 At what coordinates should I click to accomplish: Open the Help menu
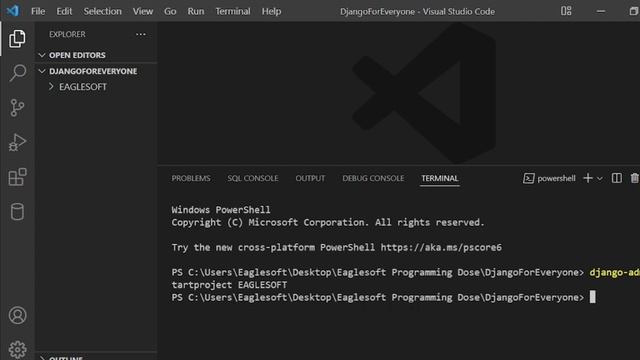pos(271,11)
